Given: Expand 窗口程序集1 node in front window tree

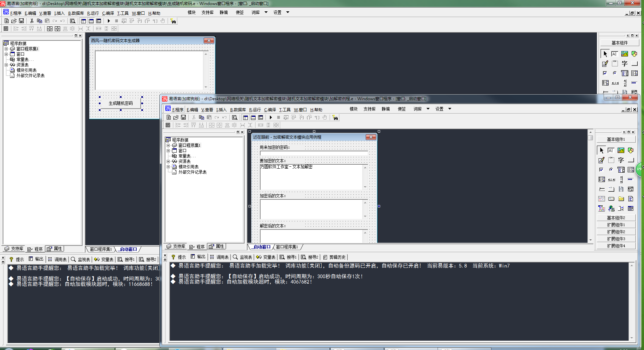Looking at the screenshot, I should [168, 145].
